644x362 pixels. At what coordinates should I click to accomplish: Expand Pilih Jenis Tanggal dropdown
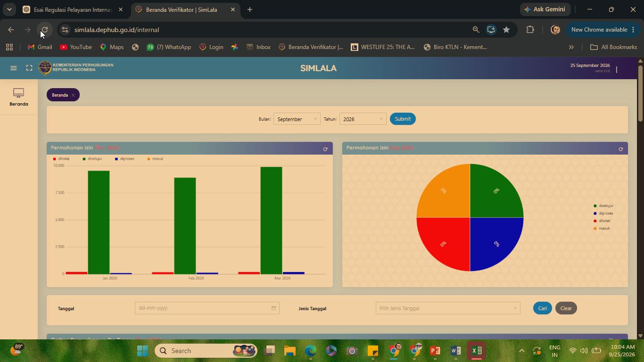point(448,308)
